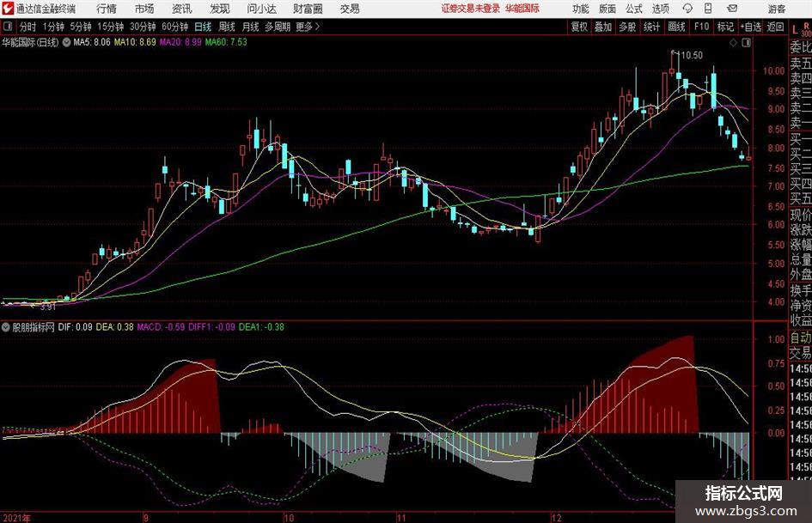Viewport: 812px width, 523px height.
Task: Click the mobile phone icon
Action: (x=708, y=9)
